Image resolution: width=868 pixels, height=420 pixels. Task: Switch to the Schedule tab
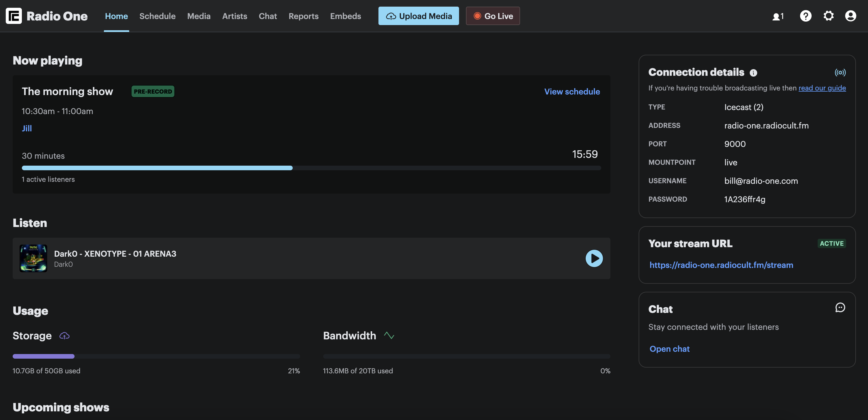[x=157, y=16]
